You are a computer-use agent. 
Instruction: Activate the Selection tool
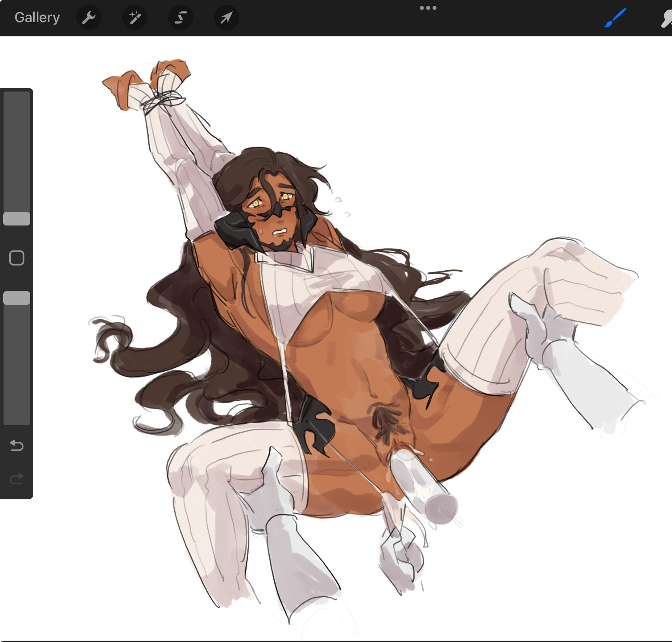coord(181,17)
